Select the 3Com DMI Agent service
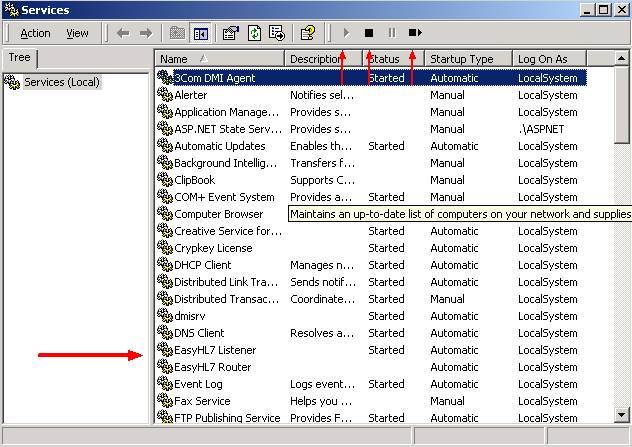Image resolution: width=632 pixels, height=447 pixels. coord(371,78)
